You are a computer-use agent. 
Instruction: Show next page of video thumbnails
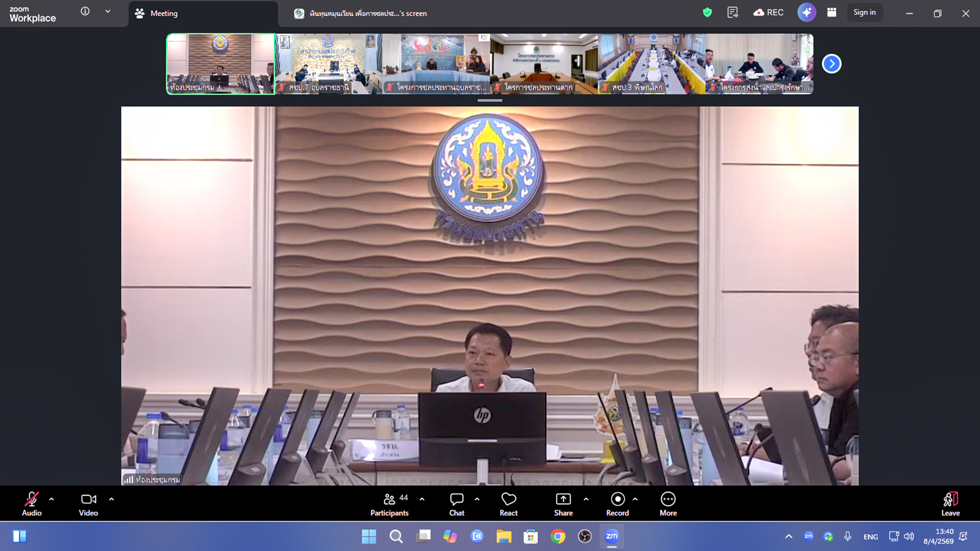[831, 64]
